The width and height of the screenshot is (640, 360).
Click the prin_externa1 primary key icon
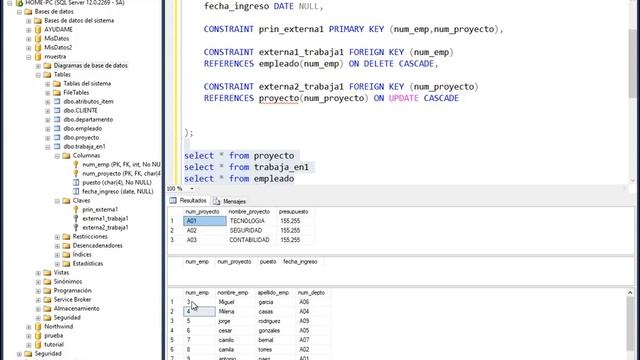(76, 209)
